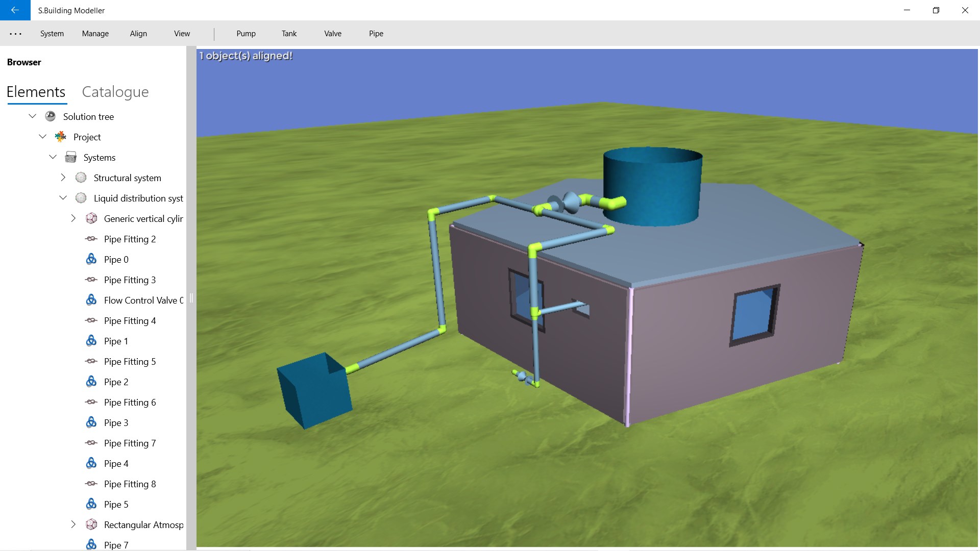
Task: Expand the Structural system node
Action: click(x=63, y=178)
